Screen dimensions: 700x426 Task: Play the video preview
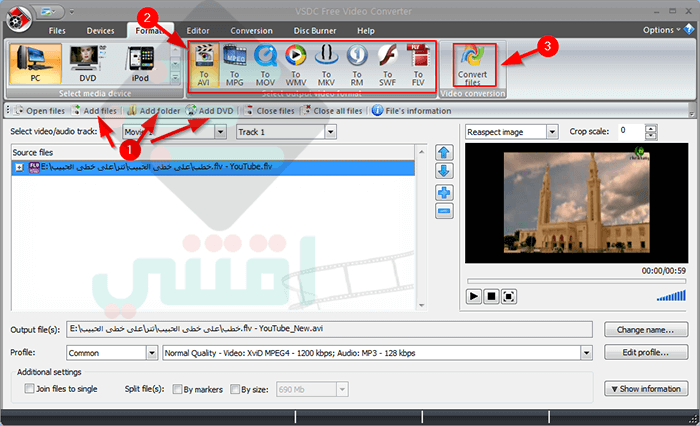pos(474,297)
